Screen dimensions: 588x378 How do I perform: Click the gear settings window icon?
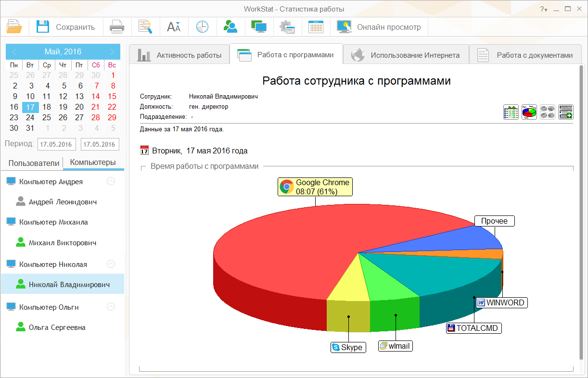pos(287,27)
